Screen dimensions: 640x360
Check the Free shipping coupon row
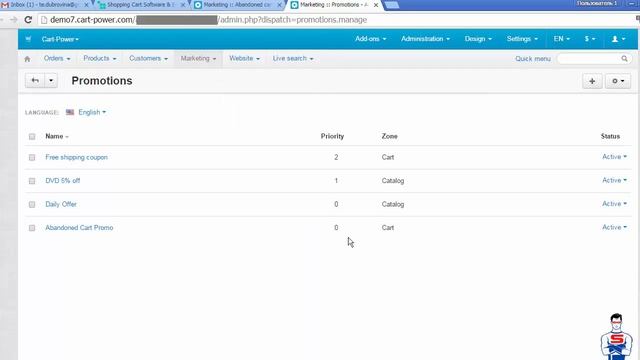32,158
